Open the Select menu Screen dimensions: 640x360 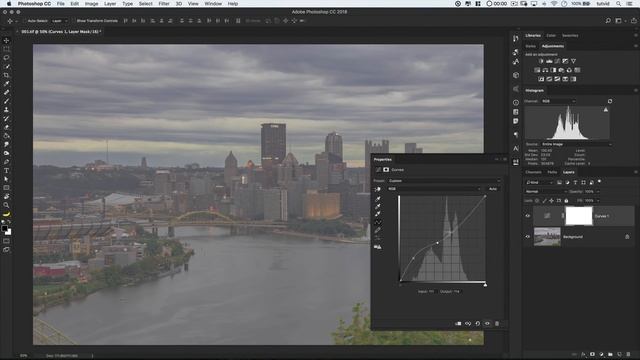145,4
